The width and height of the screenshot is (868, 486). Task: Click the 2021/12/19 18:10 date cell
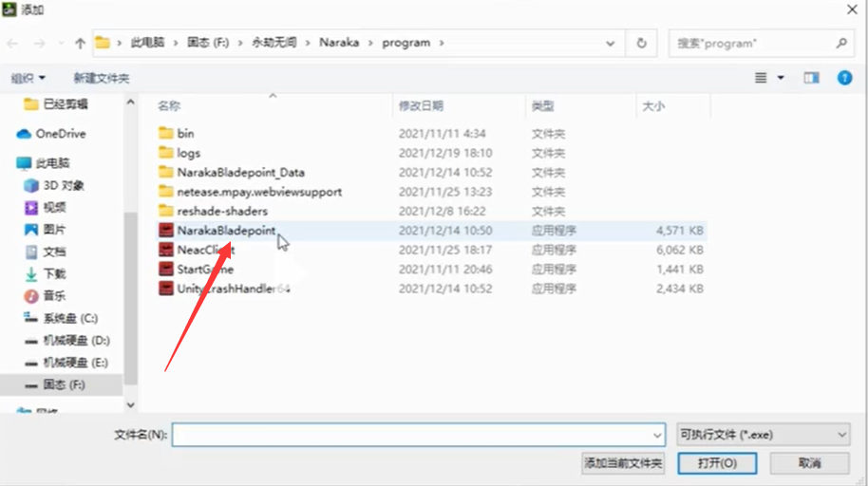pos(445,153)
